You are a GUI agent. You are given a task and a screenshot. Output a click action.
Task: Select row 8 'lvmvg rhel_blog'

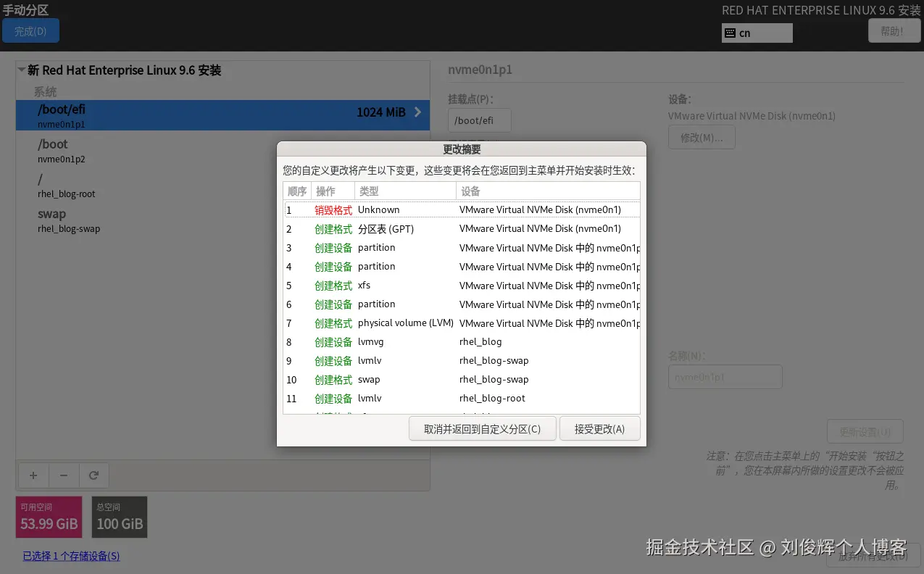(x=462, y=341)
